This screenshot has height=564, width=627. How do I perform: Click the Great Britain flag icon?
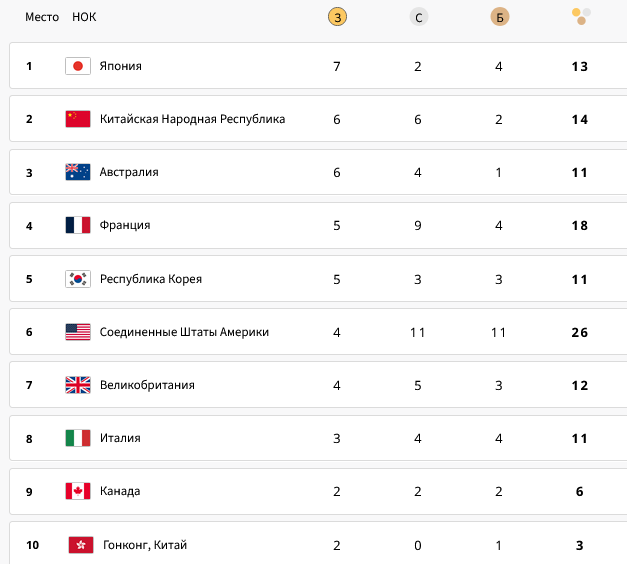(x=78, y=385)
